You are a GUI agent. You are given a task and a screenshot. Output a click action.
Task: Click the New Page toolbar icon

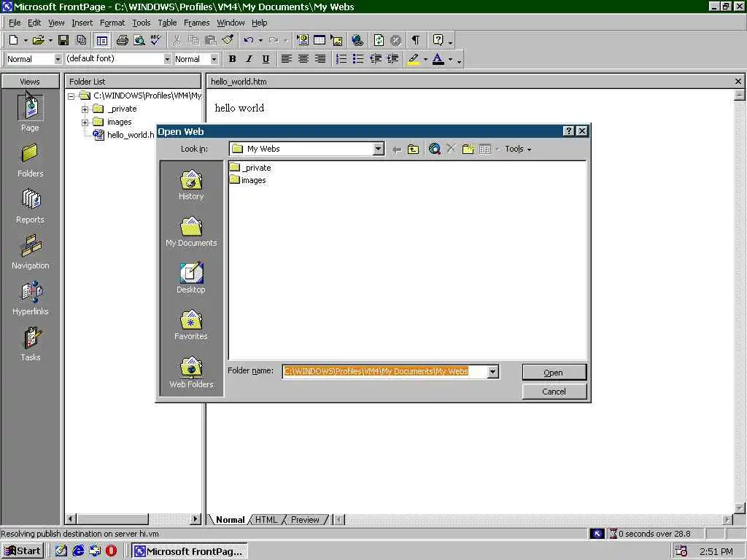[x=14, y=41]
